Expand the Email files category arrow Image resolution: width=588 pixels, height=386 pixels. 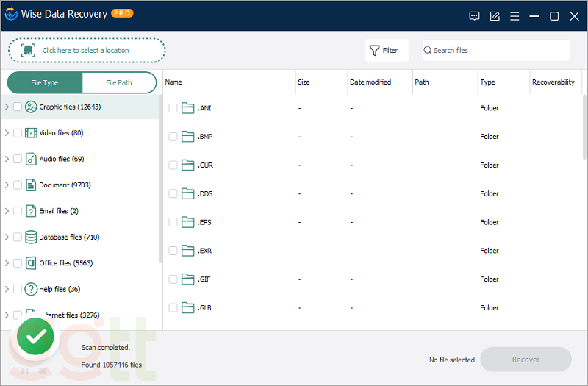pos(7,211)
